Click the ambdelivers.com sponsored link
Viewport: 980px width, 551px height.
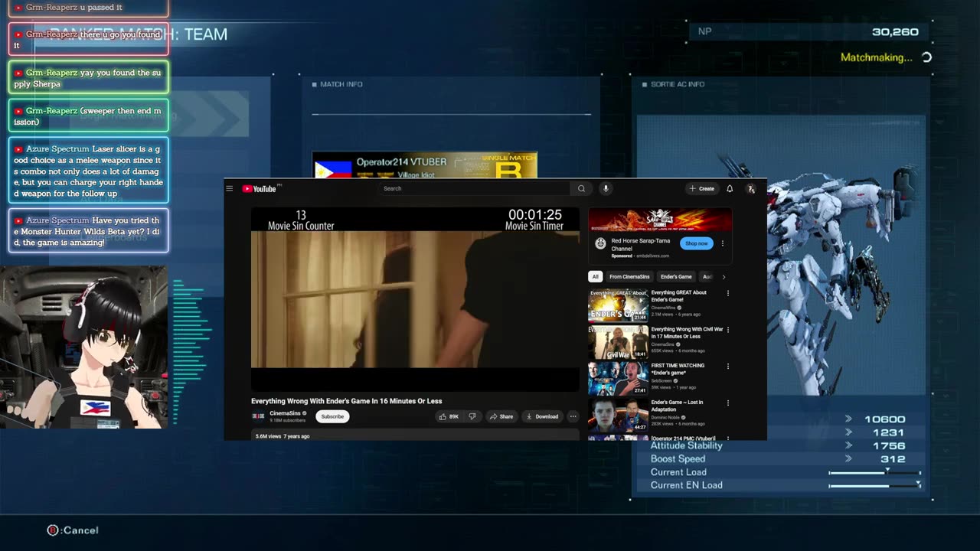point(652,256)
